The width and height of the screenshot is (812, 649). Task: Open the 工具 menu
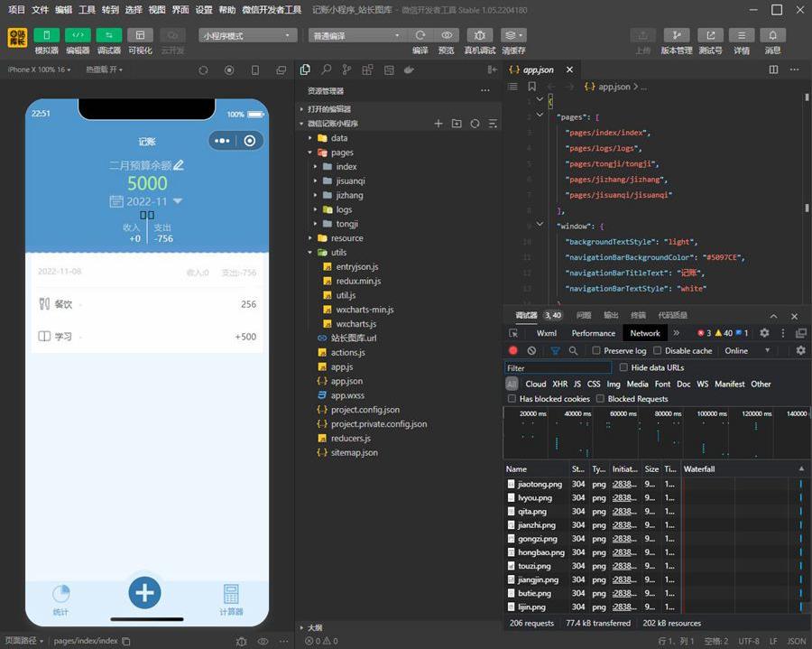[x=87, y=10]
